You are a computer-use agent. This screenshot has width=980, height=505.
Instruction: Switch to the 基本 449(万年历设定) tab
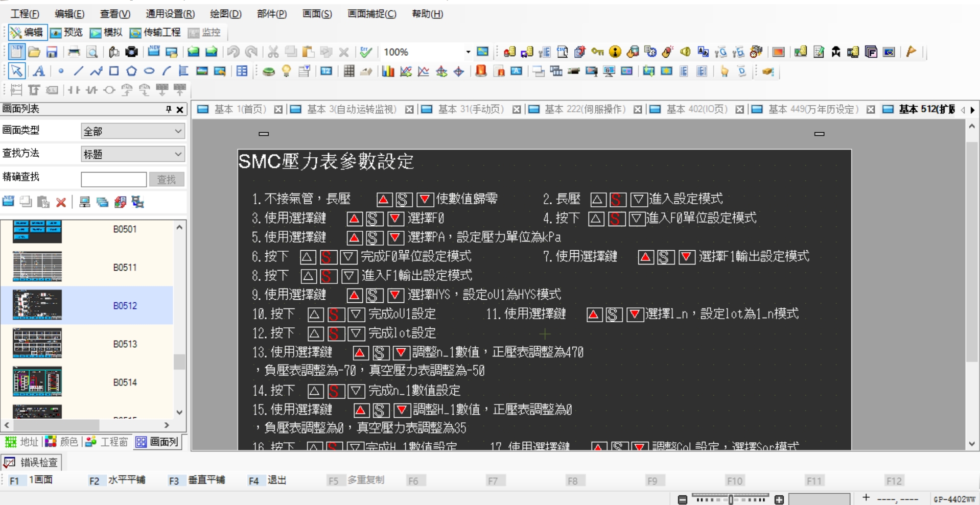pyautogui.click(x=813, y=109)
